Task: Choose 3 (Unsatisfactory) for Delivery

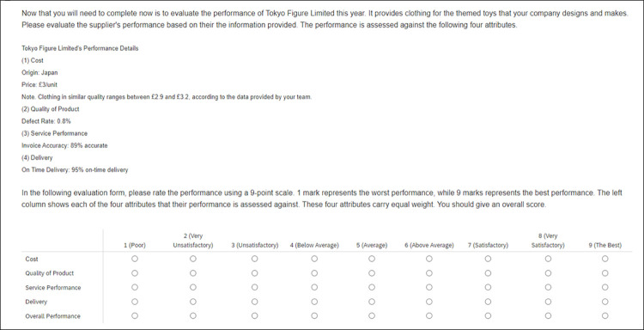Action: pos(255,302)
